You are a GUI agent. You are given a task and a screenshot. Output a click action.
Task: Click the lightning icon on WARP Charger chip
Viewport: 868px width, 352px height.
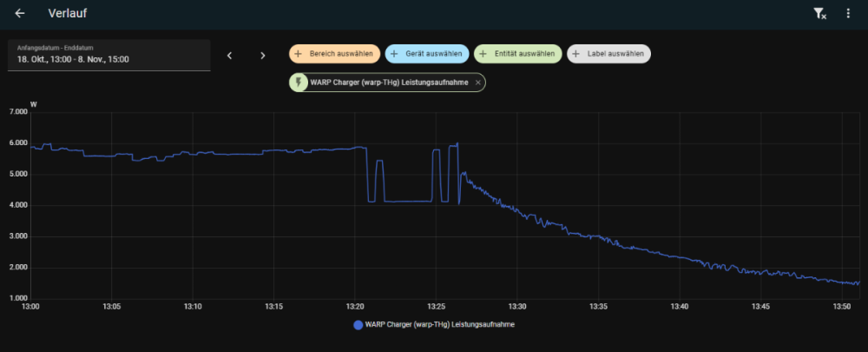(299, 83)
